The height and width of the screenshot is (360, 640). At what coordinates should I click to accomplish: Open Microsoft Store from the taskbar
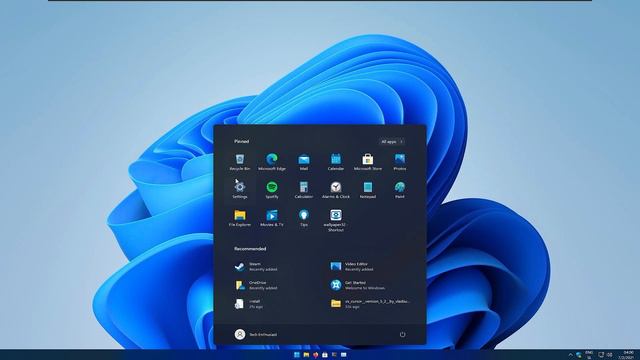point(325,355)
